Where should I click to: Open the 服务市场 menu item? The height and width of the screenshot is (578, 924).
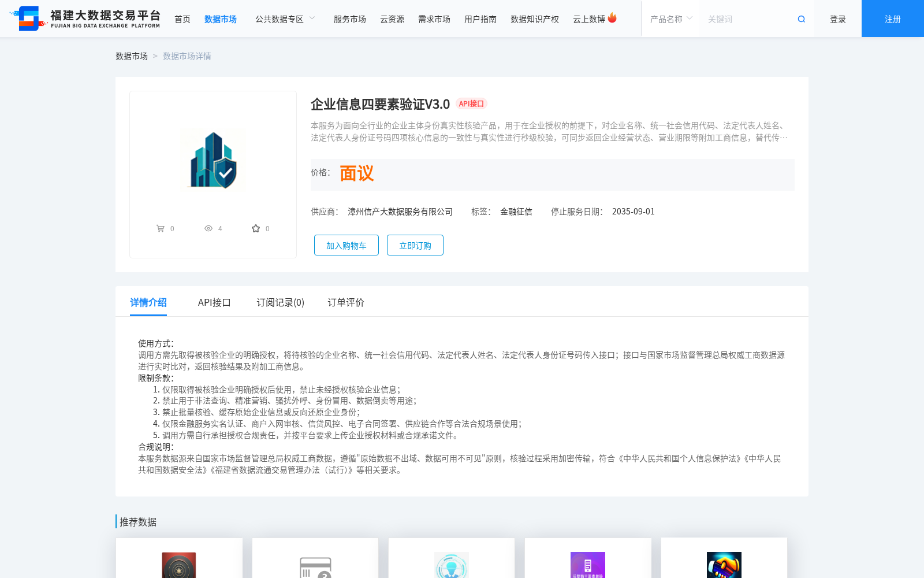tap(350, 19)
